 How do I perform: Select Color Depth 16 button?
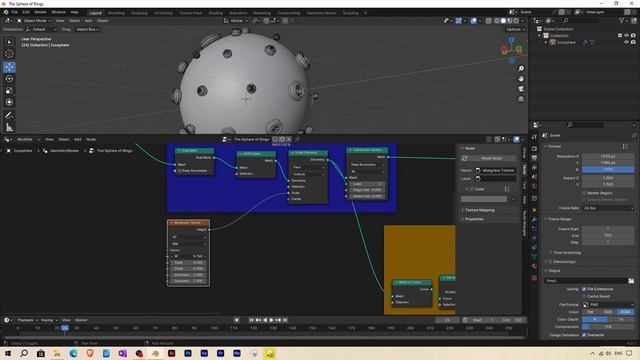point(621,319)
